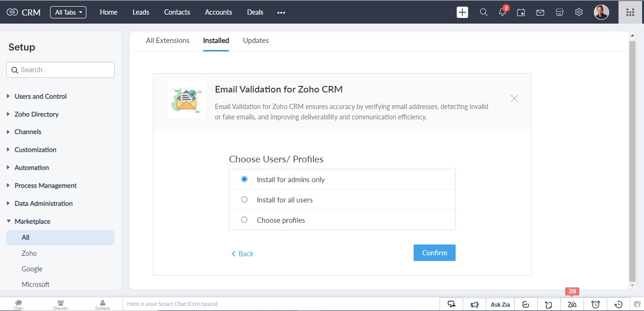Click the scrollbar up arrow
This screenshot has width=644, height=311.
pos(633,35)
